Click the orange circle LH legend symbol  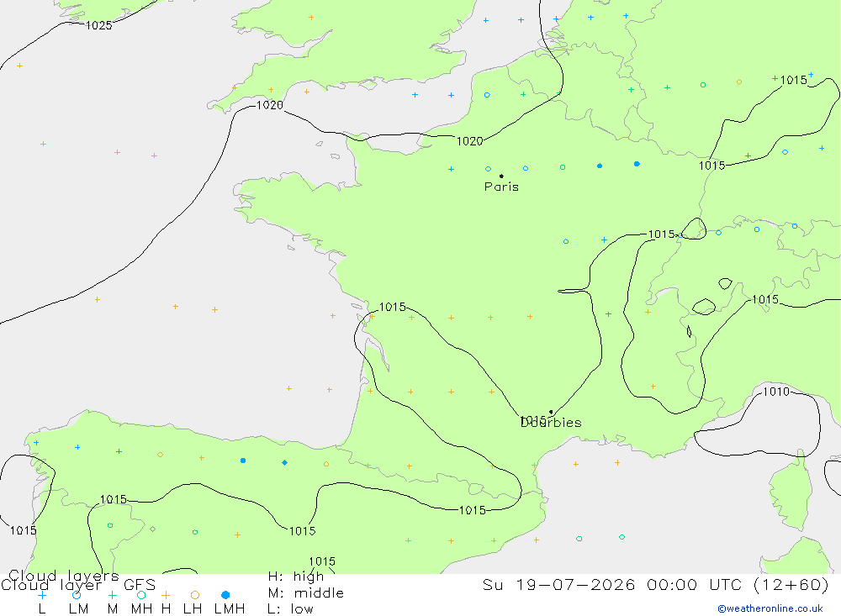click(x=195, y=595)
